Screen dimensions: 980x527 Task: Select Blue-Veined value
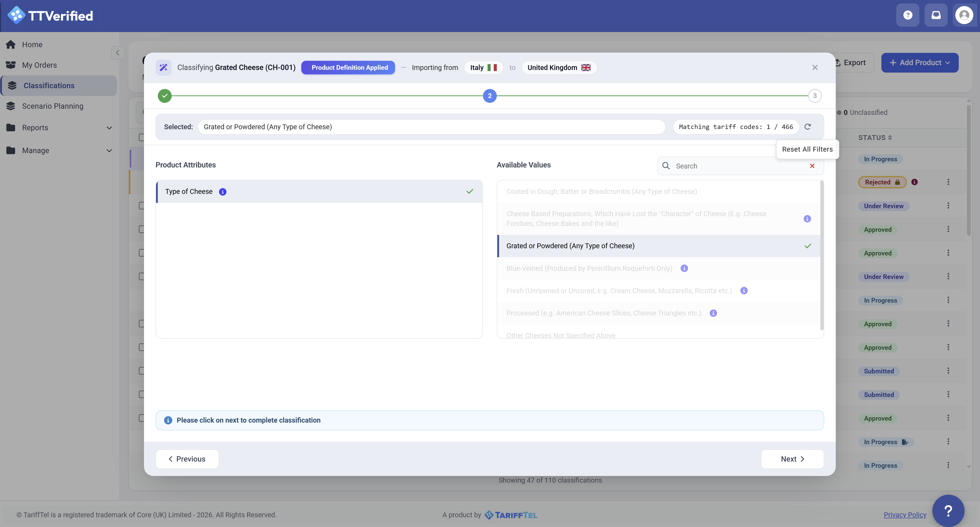pyautogui.click(x=658, y=269)
